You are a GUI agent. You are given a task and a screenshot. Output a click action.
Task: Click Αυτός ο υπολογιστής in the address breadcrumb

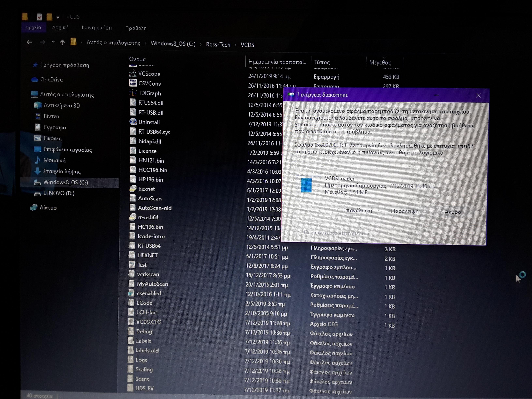113,43
